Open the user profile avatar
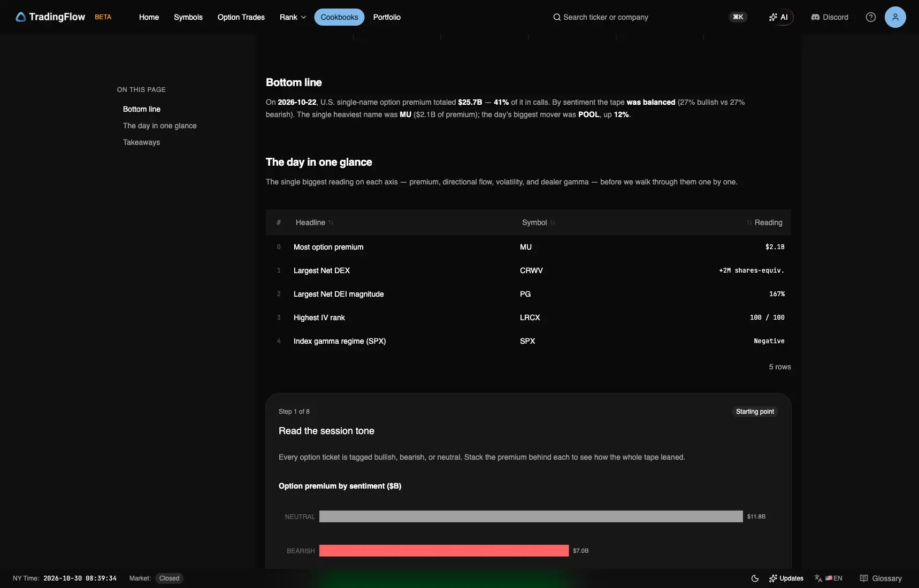 (x=895, y=17)
